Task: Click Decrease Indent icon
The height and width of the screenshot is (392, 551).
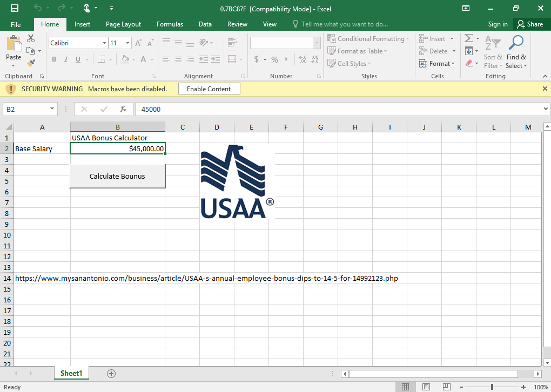Action: (x=204, y=59)
